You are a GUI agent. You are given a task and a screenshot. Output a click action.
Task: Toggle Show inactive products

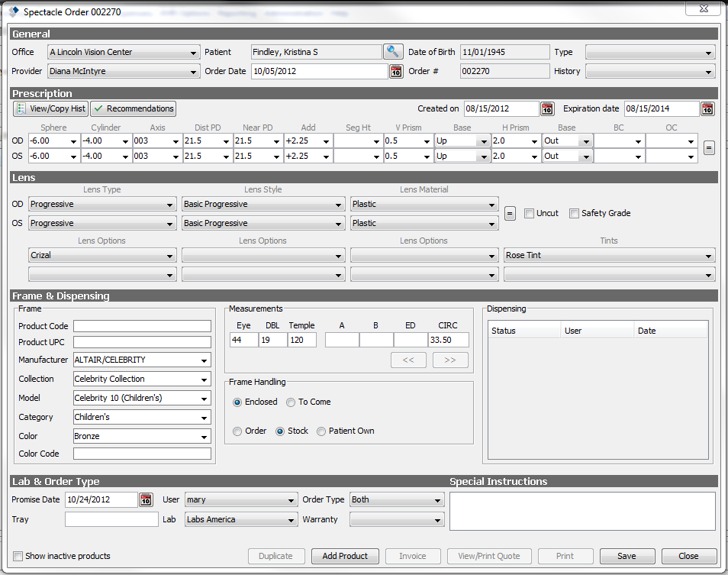click(x=17, y=556)
